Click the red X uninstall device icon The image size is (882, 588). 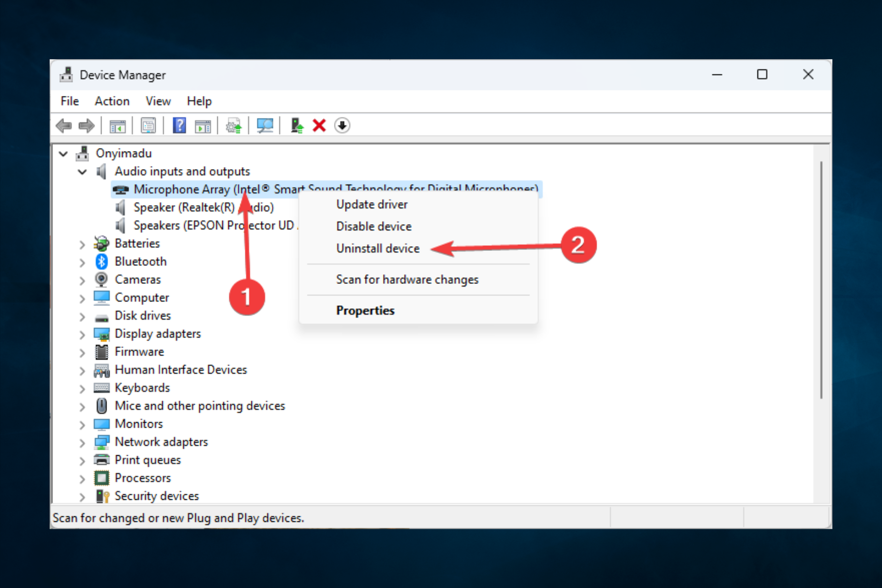319,125
